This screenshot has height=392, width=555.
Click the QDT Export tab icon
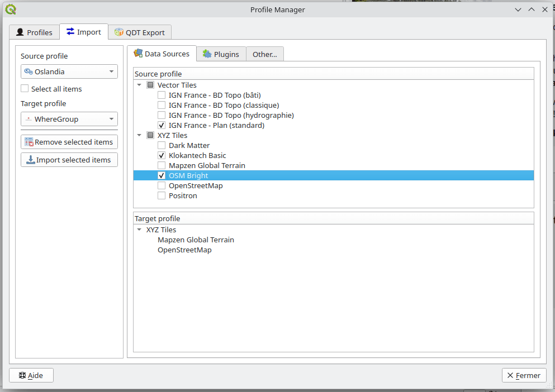[x=119, y=32]
